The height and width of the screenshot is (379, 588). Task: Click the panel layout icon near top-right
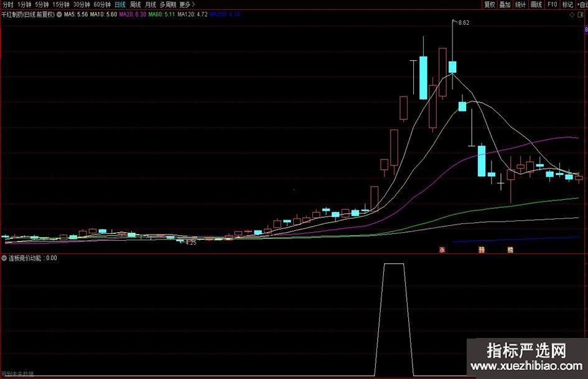pos(581,14)
